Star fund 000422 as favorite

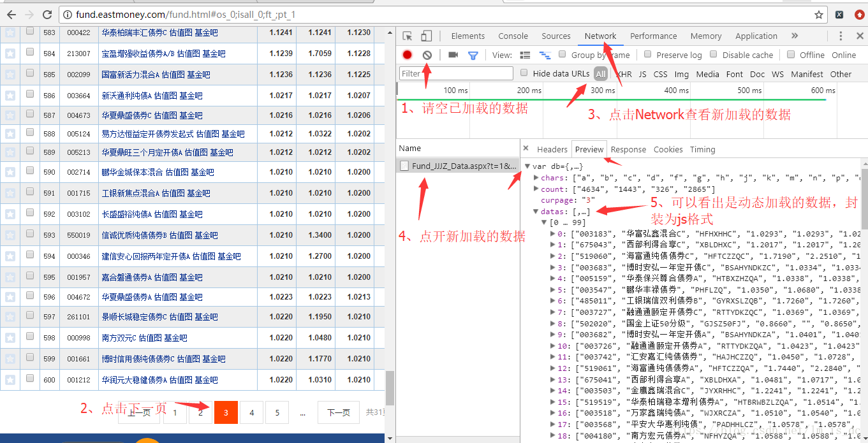(10, 32)
